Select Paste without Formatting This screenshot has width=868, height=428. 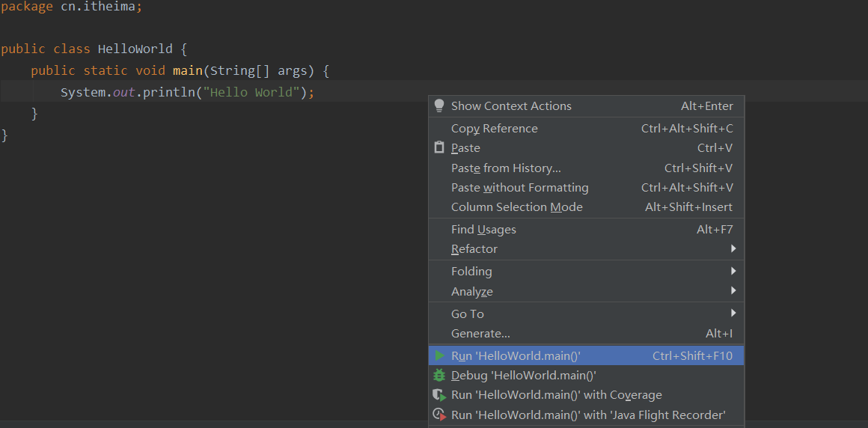tap(519, 188)
